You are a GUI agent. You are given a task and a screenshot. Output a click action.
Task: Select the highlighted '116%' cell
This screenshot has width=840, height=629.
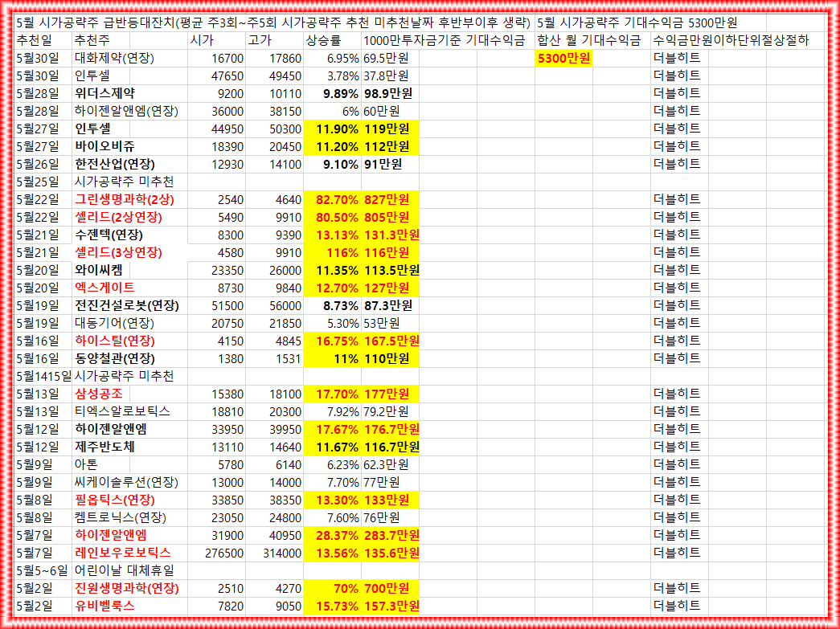pyautogui.click(x=332, y=252)
